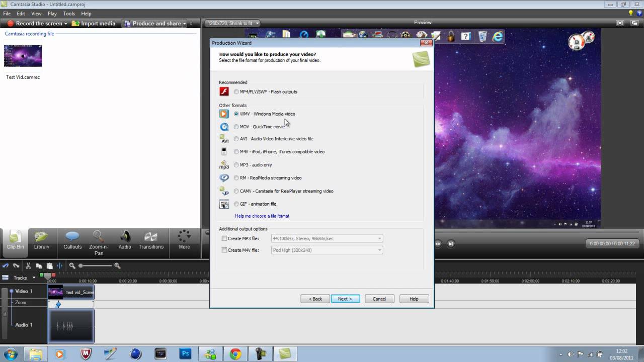Click the red Record the screen icon
Screen dimensions: 644x362
coord(10,23)
